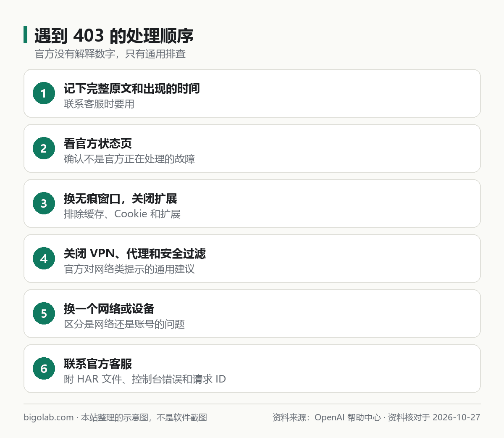This screenshot has height=438, width=504.
Task: Click the heading 遇到 403 的处理顺序
Action: pyautogui.click(x=114, y=36)
